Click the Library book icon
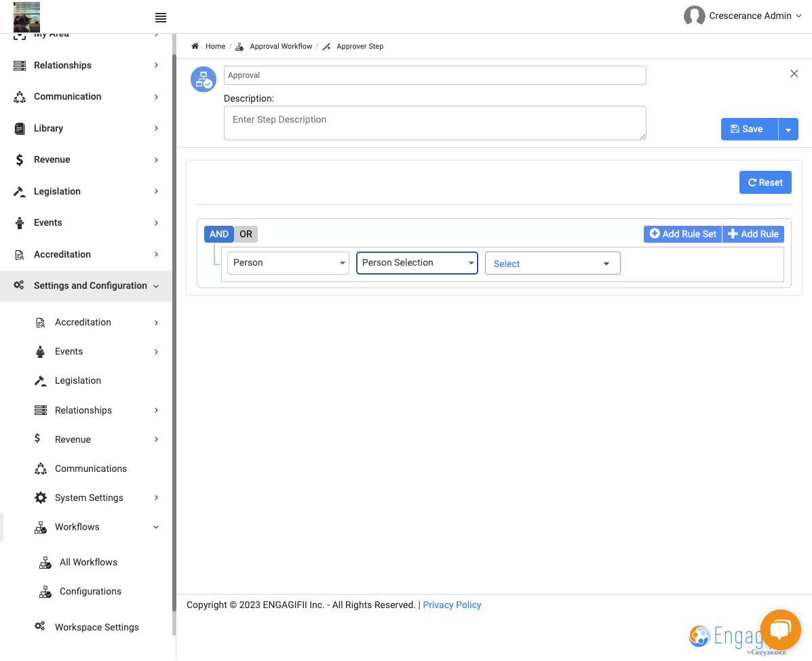This screenshot has width=812, height=661. 20,128
